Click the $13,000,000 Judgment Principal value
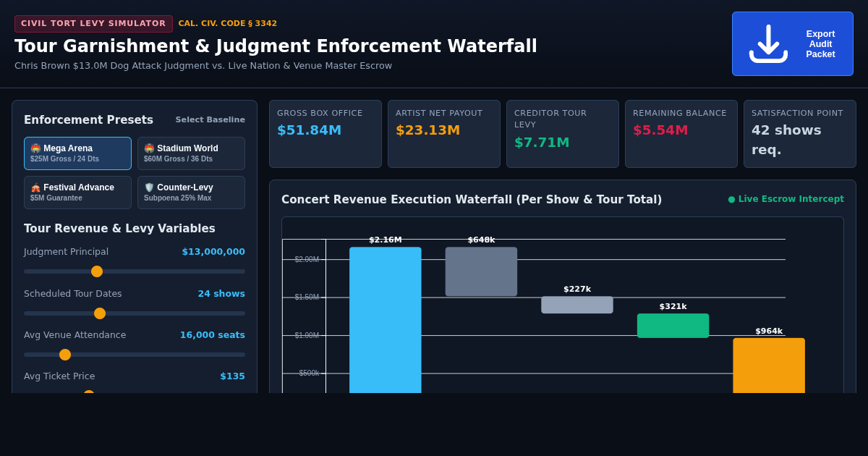The image size is (868, 456). (213, 252)
